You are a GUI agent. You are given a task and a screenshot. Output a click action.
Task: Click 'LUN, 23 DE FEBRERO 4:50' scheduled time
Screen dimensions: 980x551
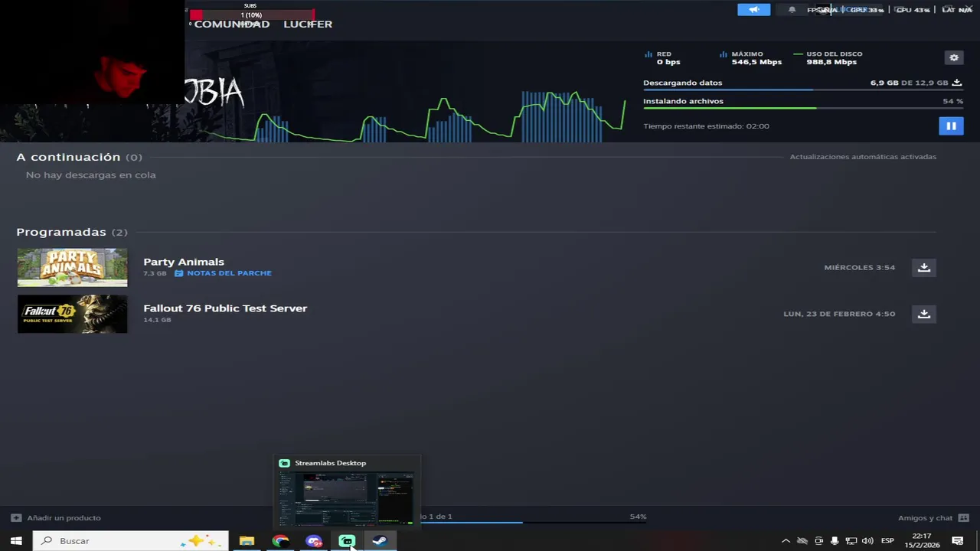pyautogui.click(x=839, y=314)
